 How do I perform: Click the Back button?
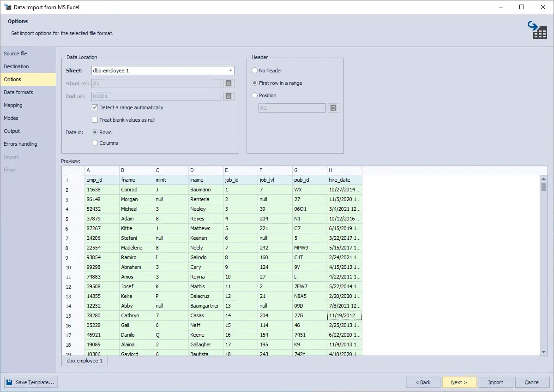coord(423,382)
